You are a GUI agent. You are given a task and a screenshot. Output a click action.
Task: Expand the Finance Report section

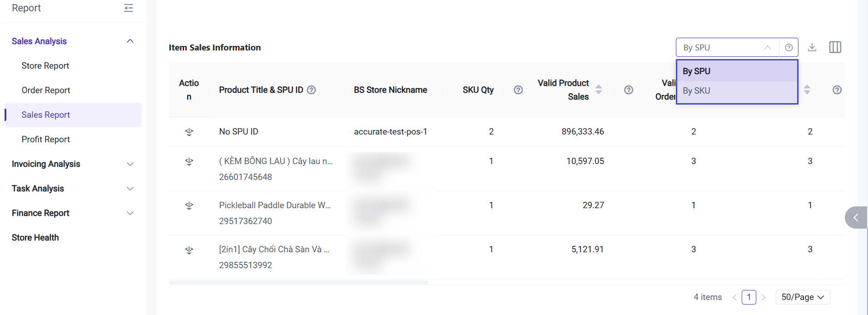tap(130, 213)
